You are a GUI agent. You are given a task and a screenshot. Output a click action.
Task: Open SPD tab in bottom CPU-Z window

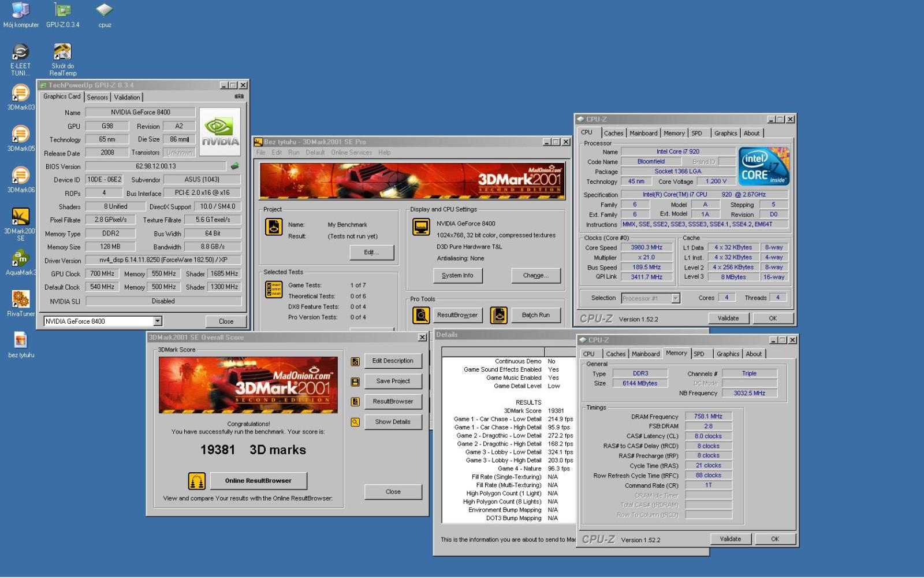(x=699, y=354)
